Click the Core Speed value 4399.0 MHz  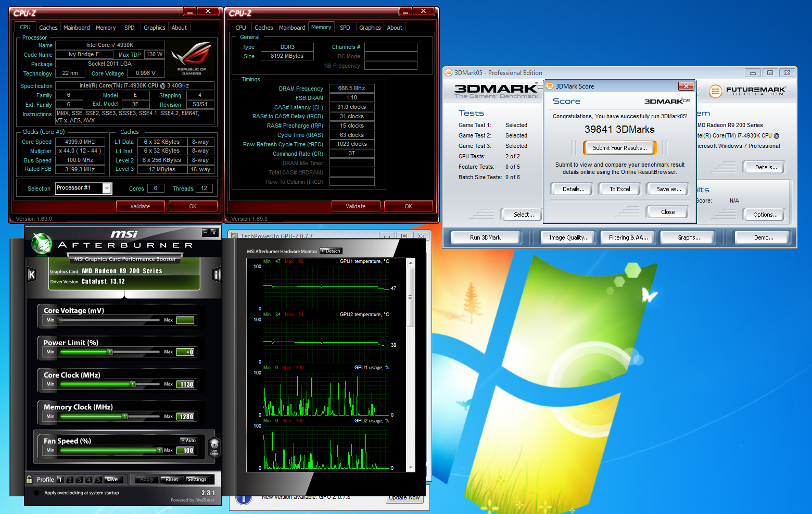point(80,142)
